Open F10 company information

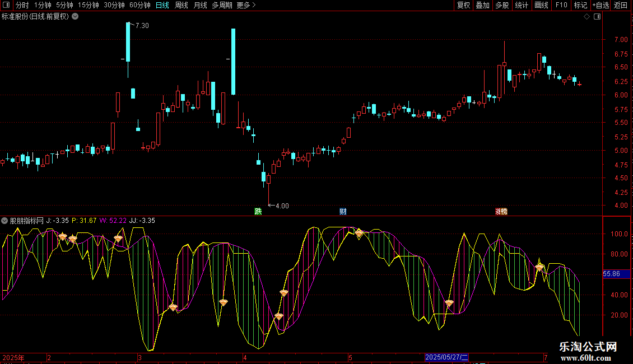[561, 5]
